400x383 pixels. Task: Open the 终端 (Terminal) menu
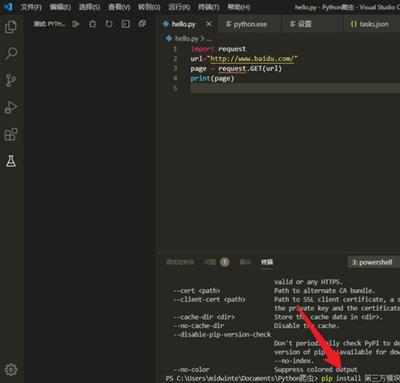pos(209,7)
